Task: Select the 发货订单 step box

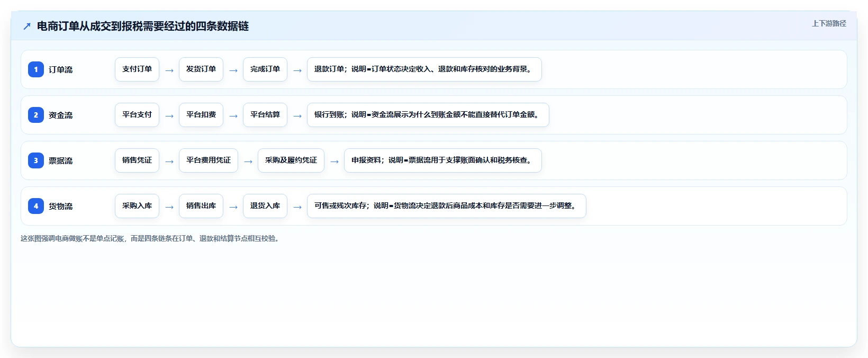Action: (x=201, y=69)
